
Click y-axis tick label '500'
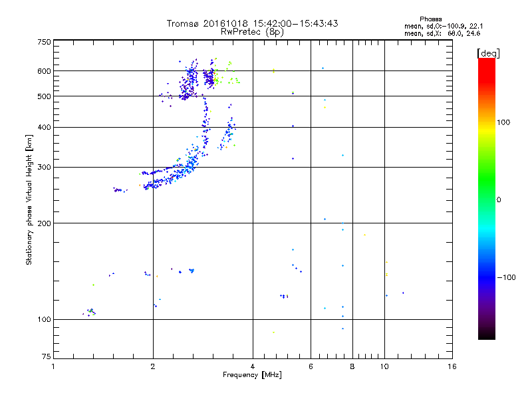pyautogui.click(x=44, y=96)
